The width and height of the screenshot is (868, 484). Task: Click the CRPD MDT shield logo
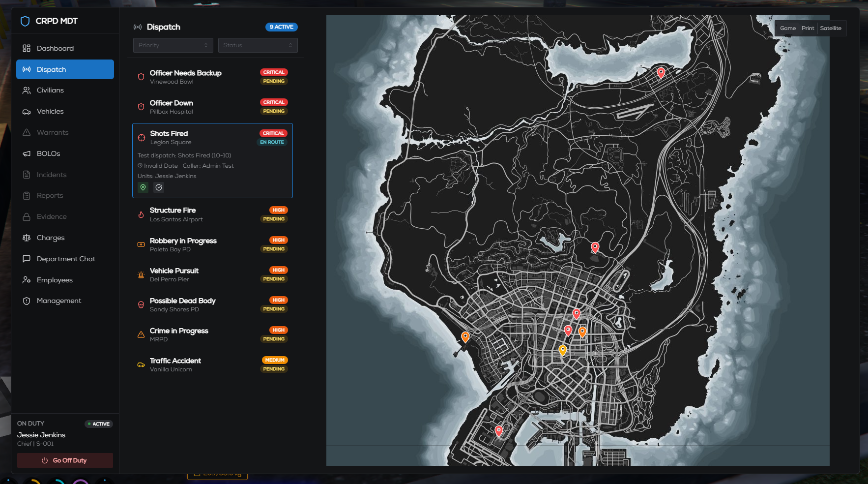pyautogui.click(x=25, y=21)
